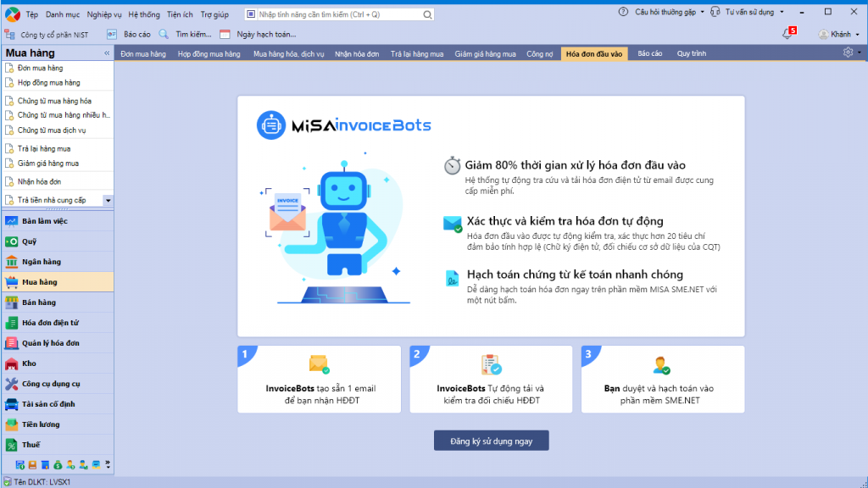The height and width of the screenshot is (488, 868).
Task: Open the Danh mục menu
Action: click(x=63, y=14)
